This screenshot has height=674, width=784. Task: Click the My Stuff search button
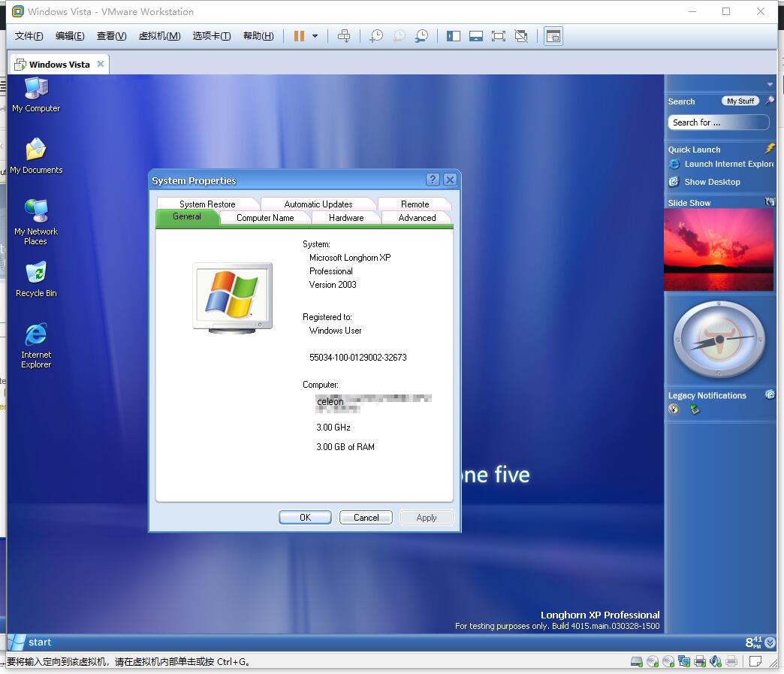pos(740,101)
